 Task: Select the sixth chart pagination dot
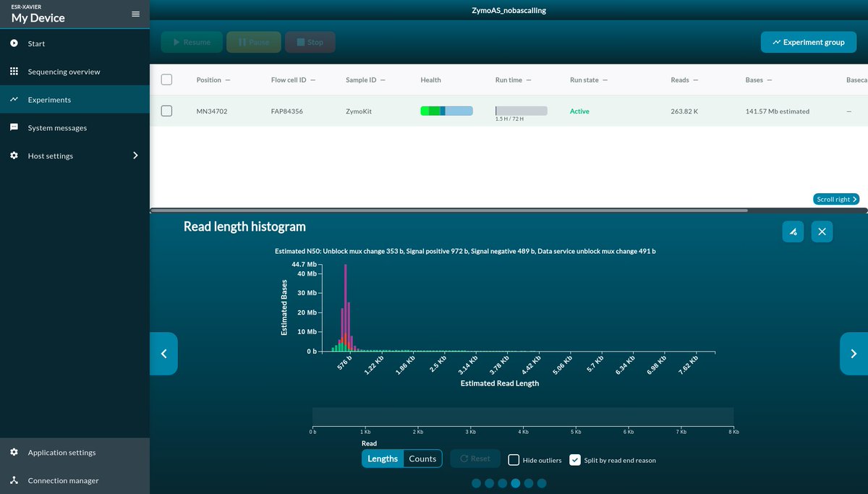pos(542,483)
